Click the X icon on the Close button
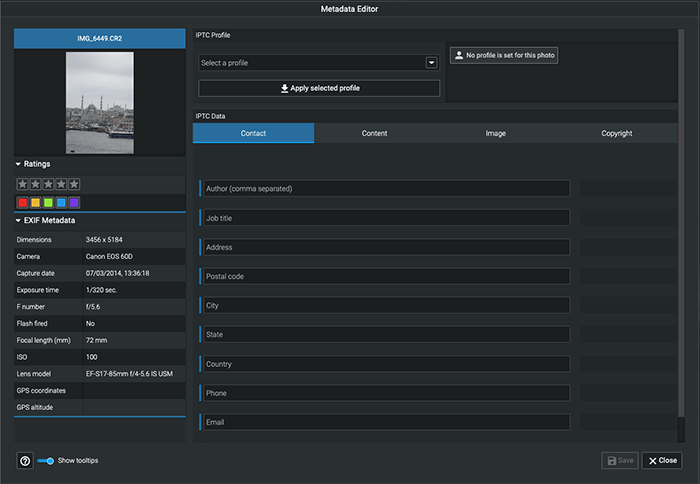The height and width of the screenshot is (484, 700). pos(652,461)
